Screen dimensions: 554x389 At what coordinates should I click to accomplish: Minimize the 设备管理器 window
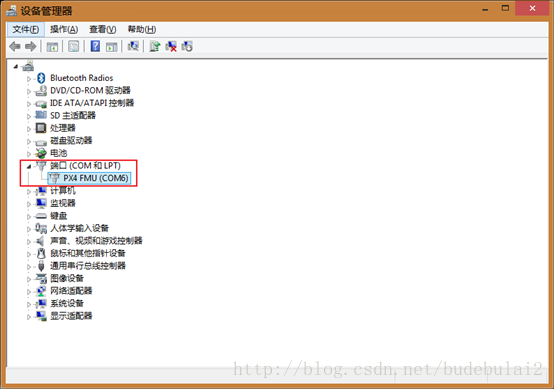[485, 9]
